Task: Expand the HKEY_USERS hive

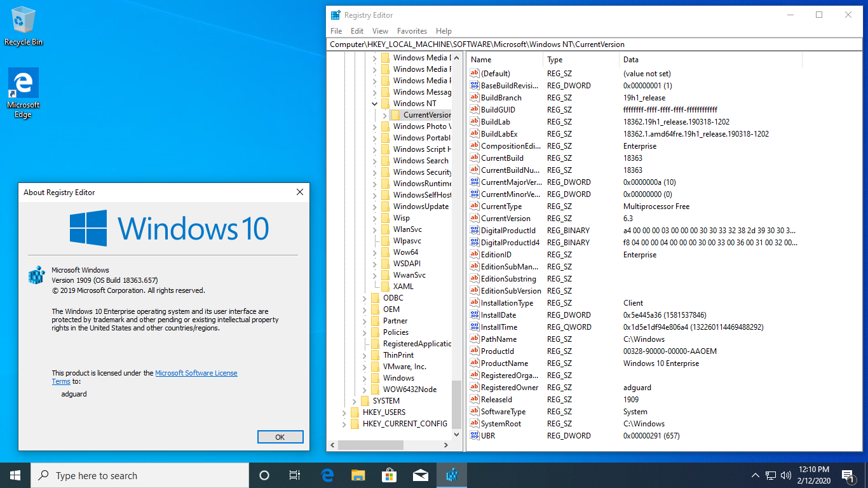Action: click(x=344, y=412)
